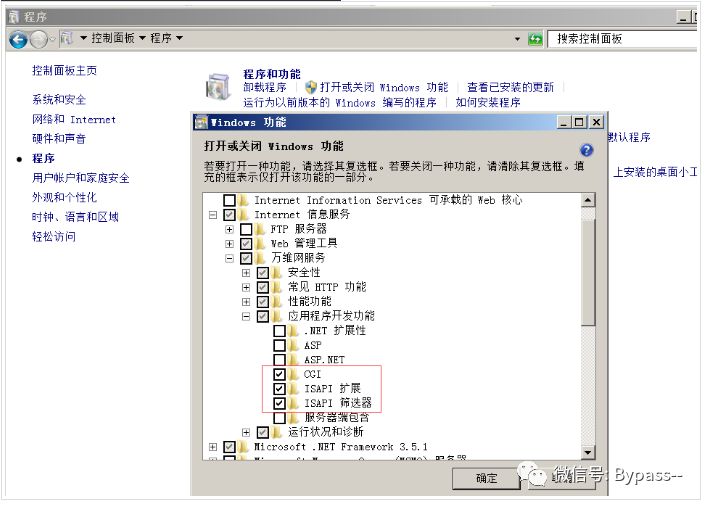Viewport: 705px width, 507px height.
Task: Open the address bar history dropdown arrow
Action: (x=518, y=40)
